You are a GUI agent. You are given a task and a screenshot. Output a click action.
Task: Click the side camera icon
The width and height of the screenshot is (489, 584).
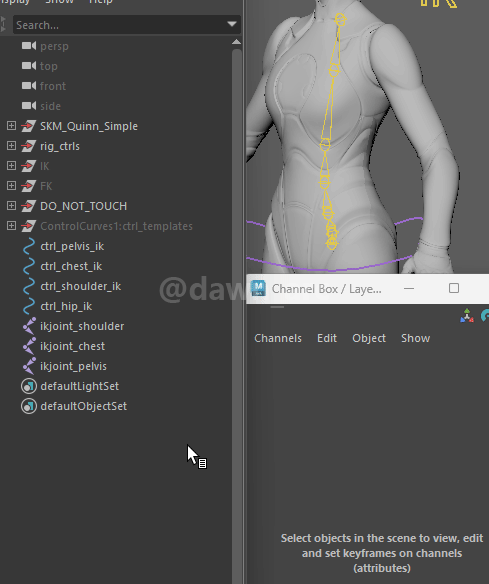click(x=29, y=106)
